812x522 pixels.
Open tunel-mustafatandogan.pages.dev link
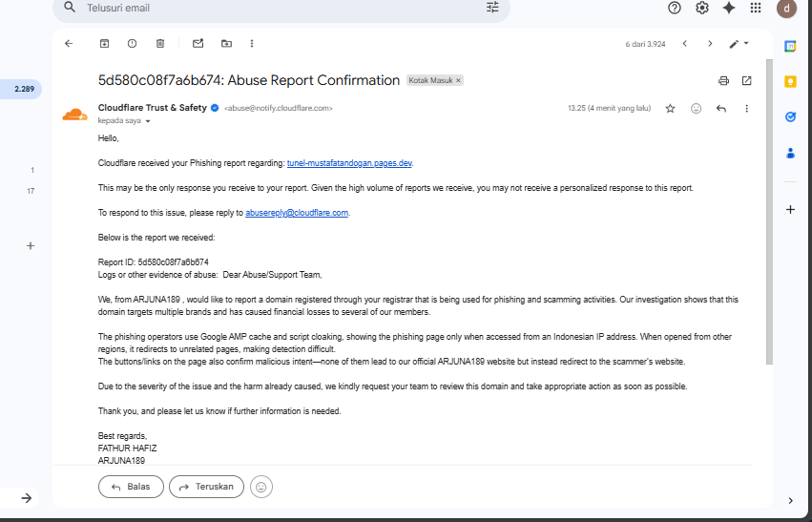(x=349, y=163)
